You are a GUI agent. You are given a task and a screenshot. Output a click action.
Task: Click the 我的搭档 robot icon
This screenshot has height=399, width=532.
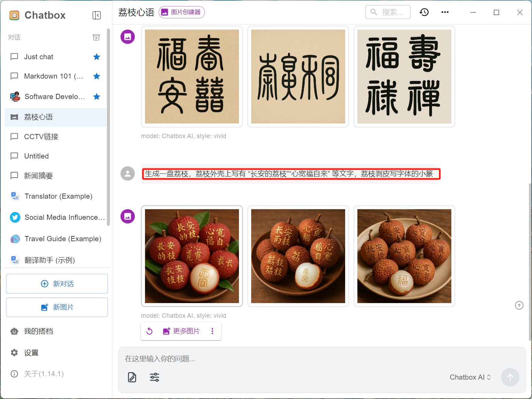(14, 331)
